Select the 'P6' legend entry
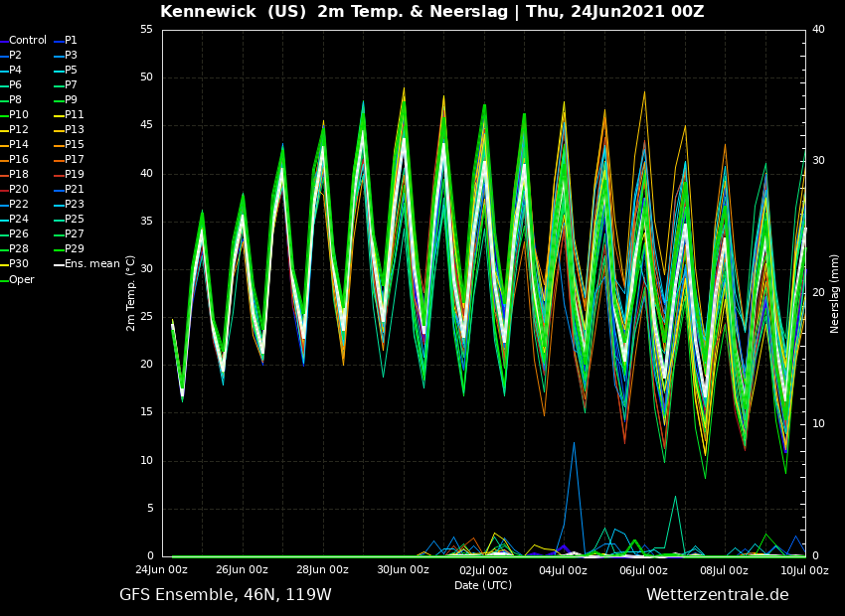The height and width of the screenshot is (616, 845). point(11,85)
